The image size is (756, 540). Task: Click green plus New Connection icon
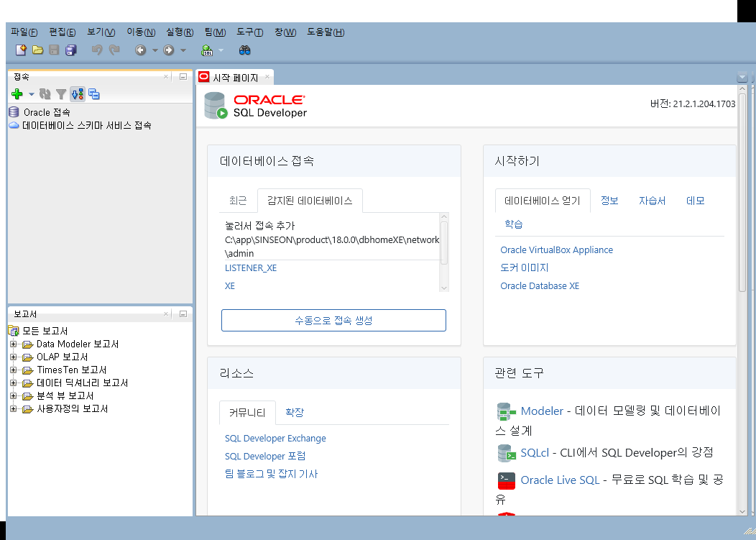click(17, 93)
